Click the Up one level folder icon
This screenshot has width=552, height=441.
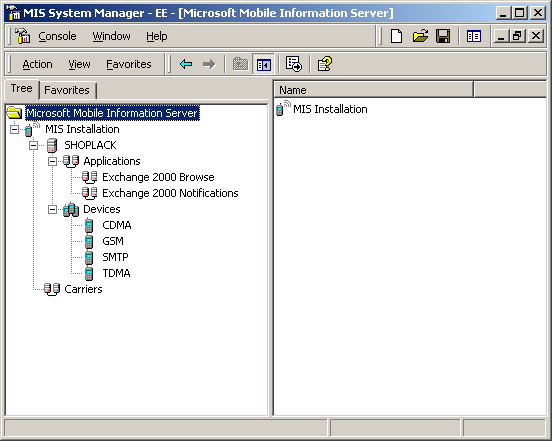click(x=240, y=64)
